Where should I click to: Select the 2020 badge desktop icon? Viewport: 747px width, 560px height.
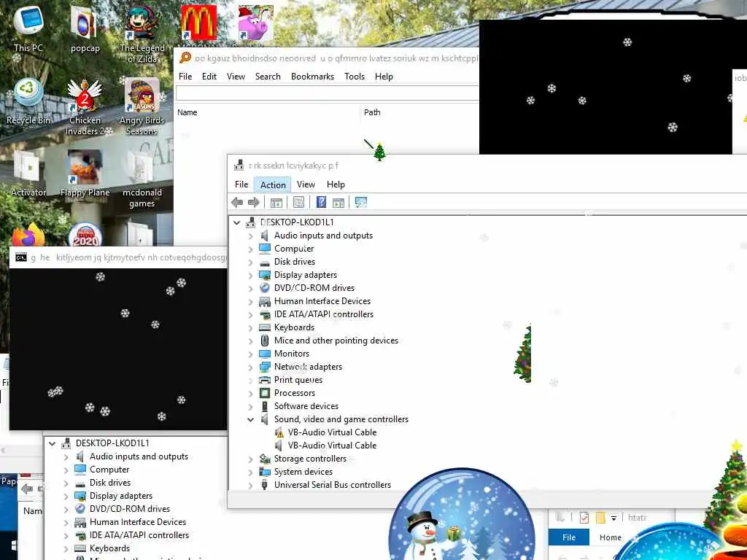click(85, 235)
